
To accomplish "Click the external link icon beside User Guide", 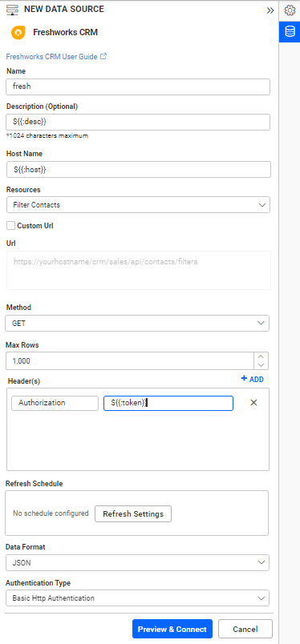I will (x=103, y=57).
